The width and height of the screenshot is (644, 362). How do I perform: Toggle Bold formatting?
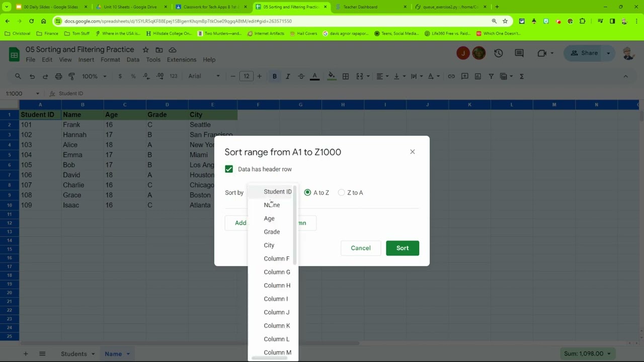click(x=275, y=76)
